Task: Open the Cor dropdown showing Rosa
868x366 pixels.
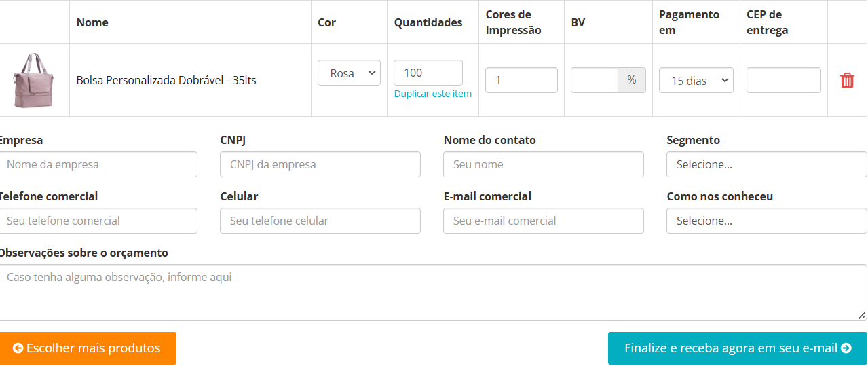Action: [x=349, y=73]
